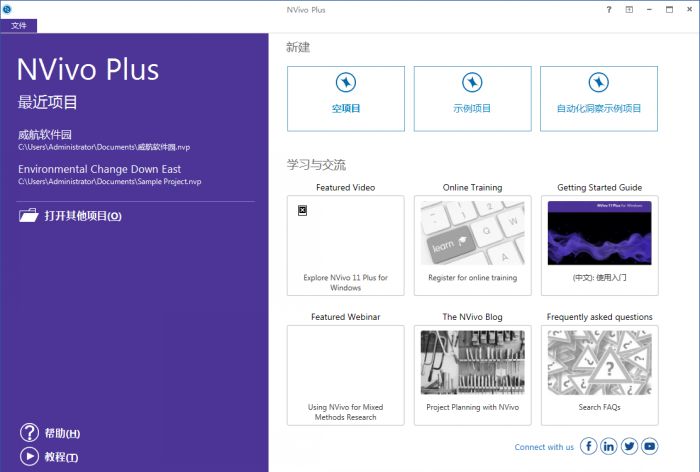The height and width of the screenshot is (472, 700).
Task: Open the 教程(T) tutorials label
Action: tap(61, 457)
